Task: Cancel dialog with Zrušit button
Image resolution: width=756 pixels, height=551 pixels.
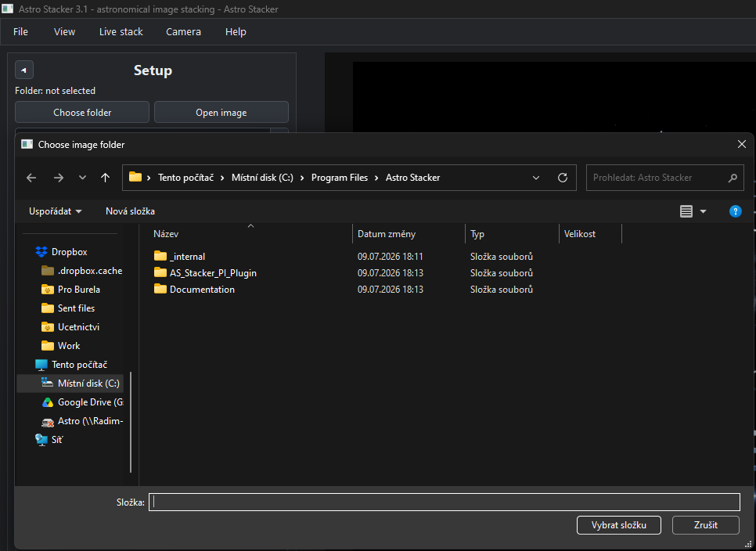Action: pyautogui.click(x=705, y=525)
